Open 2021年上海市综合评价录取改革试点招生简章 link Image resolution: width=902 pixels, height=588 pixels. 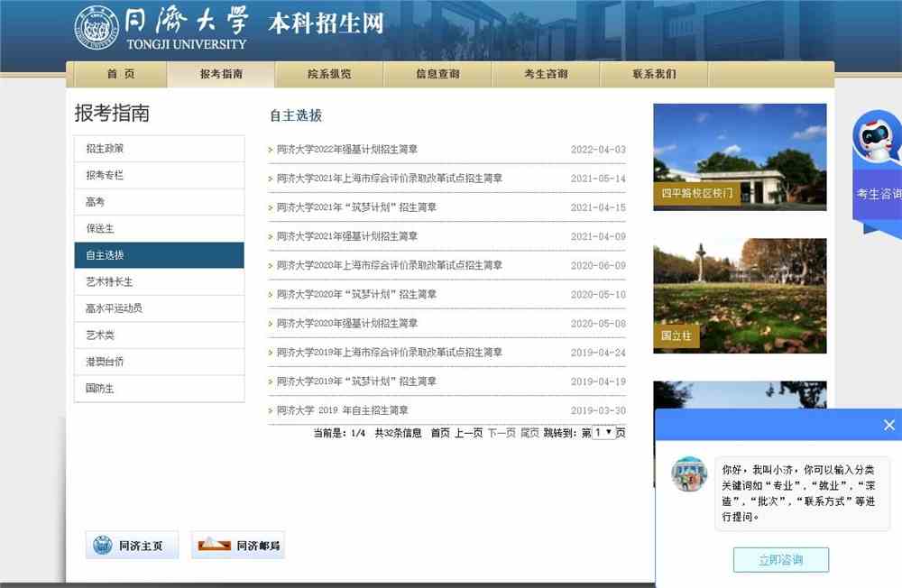click(390, 179)
